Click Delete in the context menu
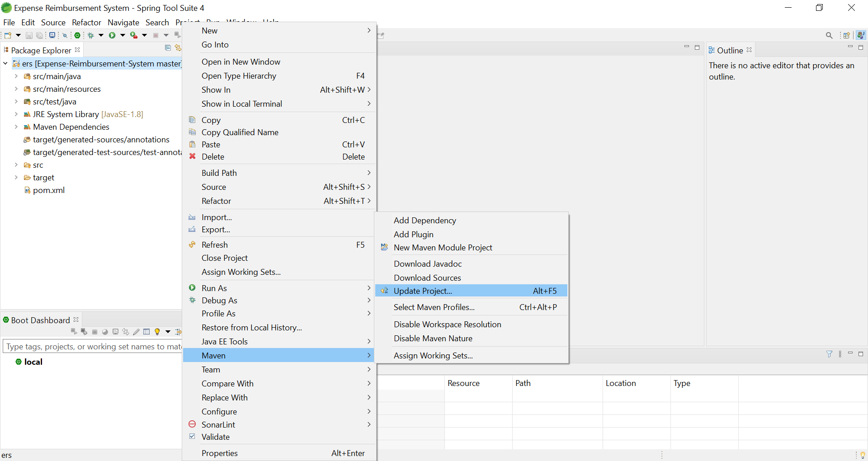This screenshot has width=868, height=461. (279, 157)
